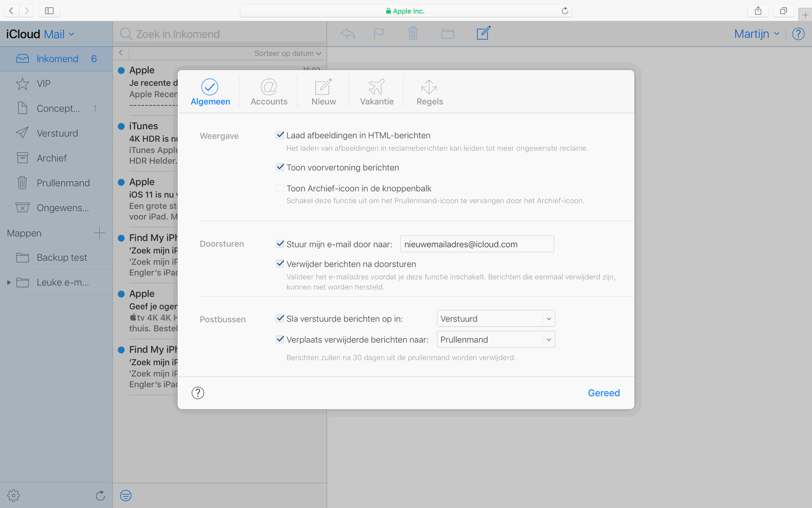The width and height of the screenshot is (812, 508).
Task: Click the move-to-folder icon in toolbar
Action: pos(448,34)
